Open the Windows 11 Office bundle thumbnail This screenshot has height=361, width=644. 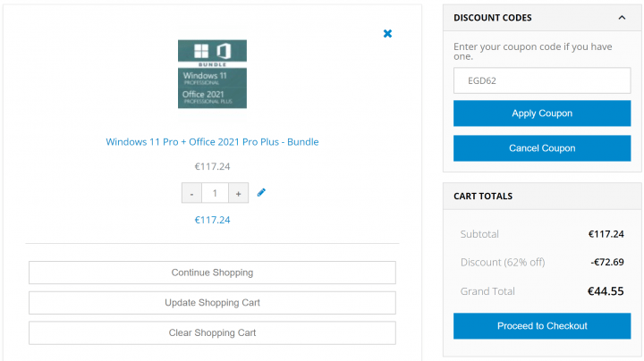tap(212, 74)
